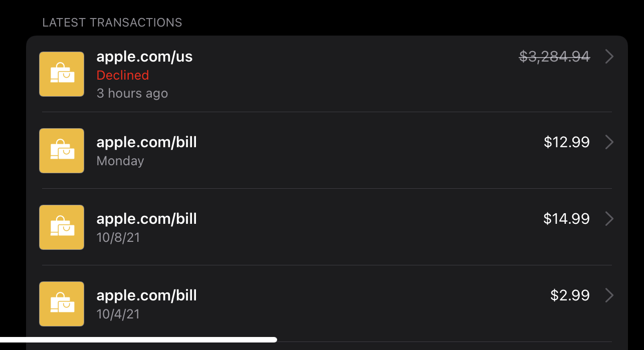This screenshot has height=350, width=644.
Task: Select the struck-through $3,284.94 amount
Action: [554, 57]
